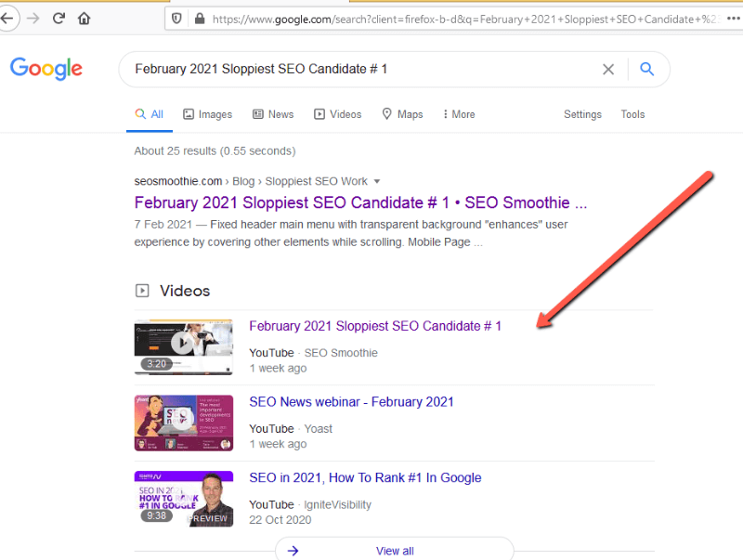743x560 pixels.
Task: Open the Google logo homepage
Action: pos(46,69)
